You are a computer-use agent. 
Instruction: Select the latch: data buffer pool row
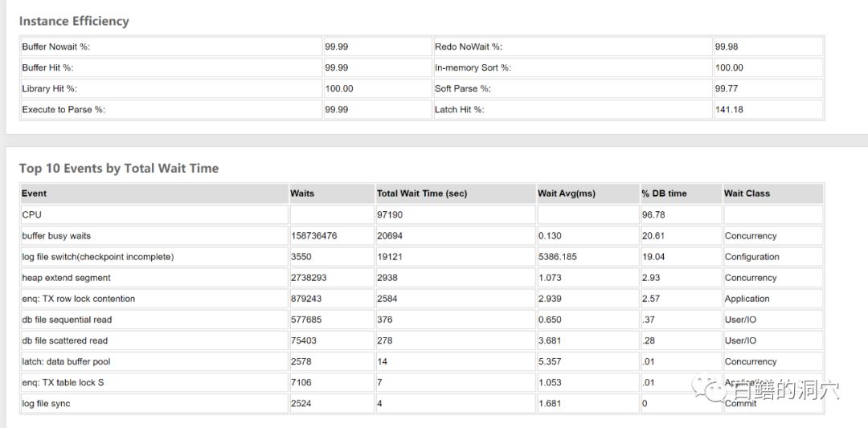(66, 361)
